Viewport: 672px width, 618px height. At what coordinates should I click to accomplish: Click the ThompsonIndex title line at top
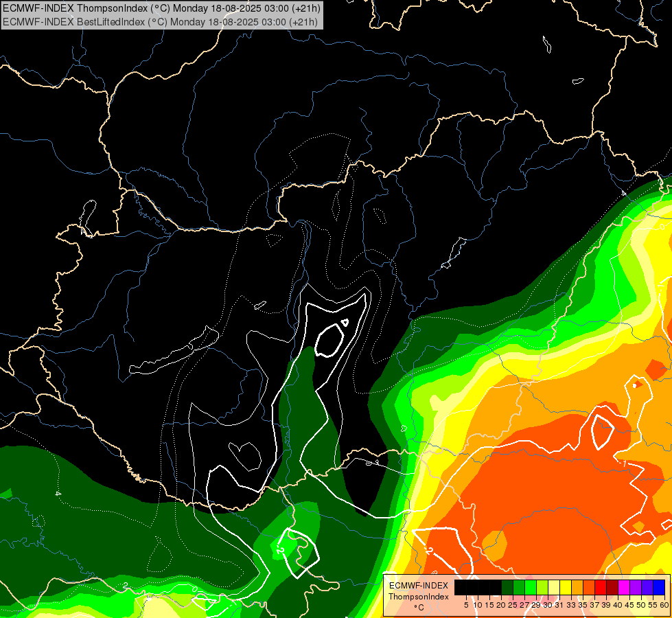[161, 8]
